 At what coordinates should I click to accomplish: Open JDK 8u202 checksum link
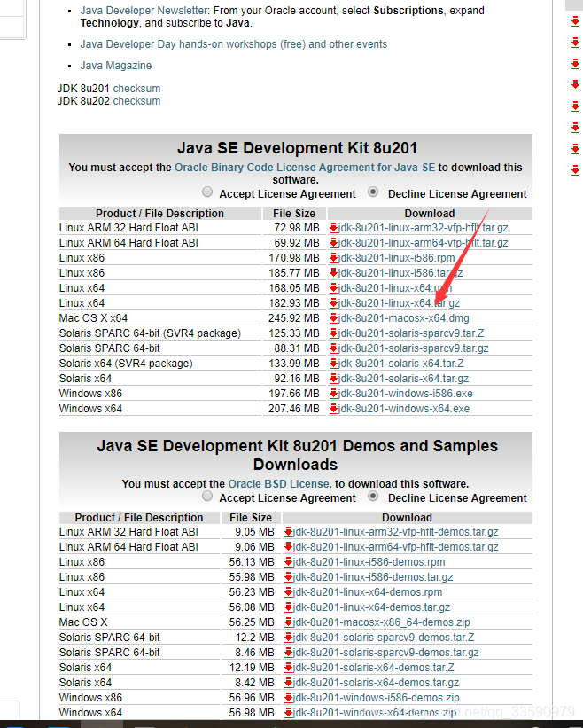(x=136, y=101)
